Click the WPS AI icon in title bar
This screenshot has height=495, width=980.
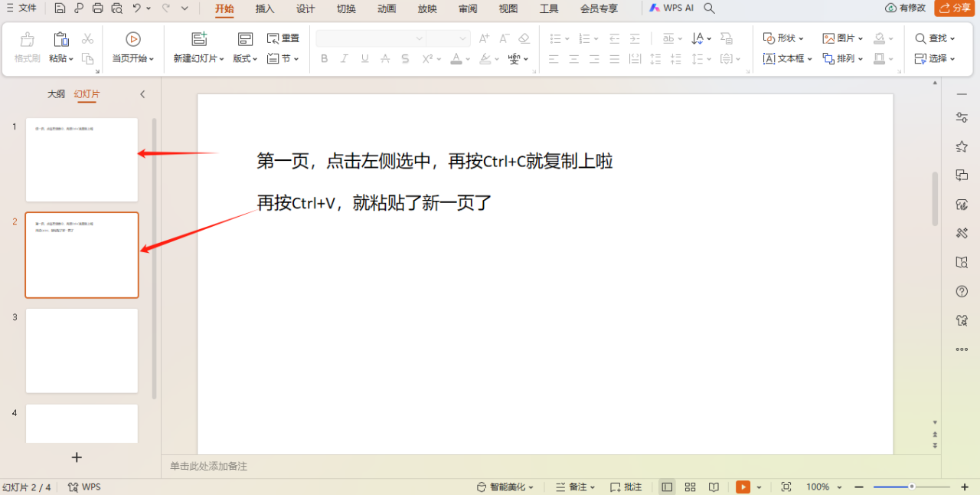coord(655,8)
